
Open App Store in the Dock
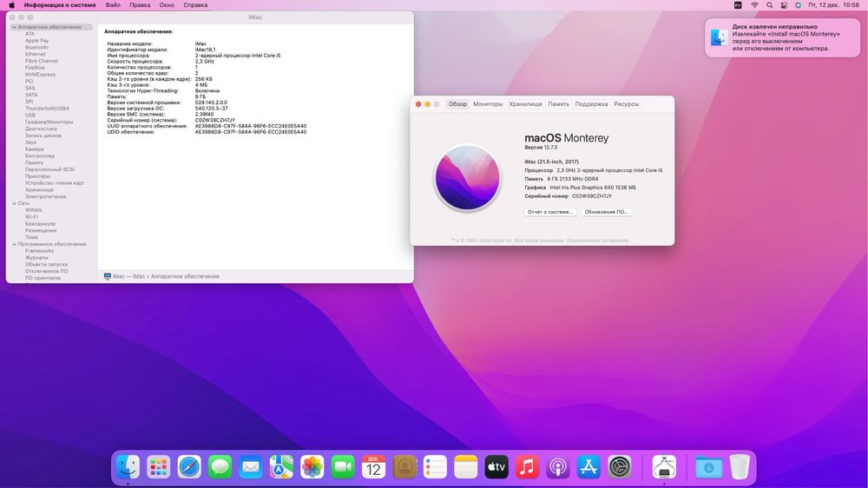tap(589, 467)
